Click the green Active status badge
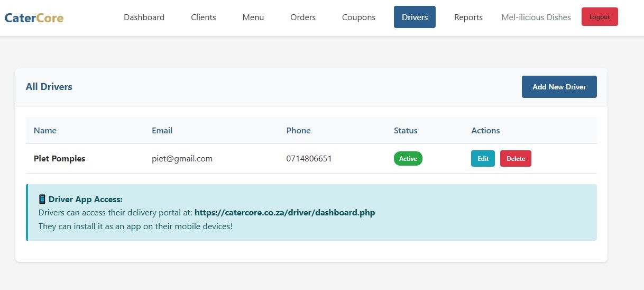 click(408, 159)
